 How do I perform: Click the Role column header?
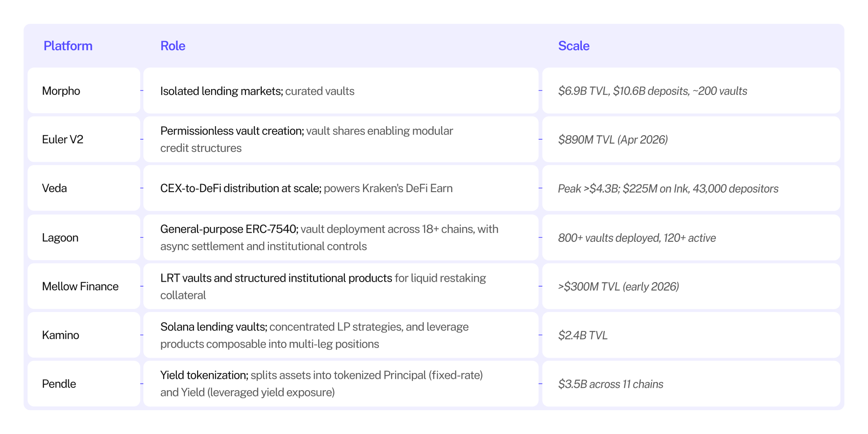[x=173, y=46]
